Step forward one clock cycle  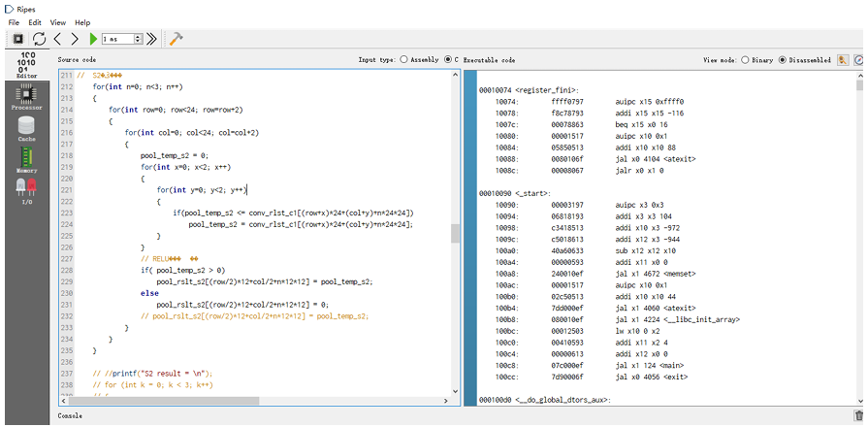pyautogui.click(x=76, y=39)
